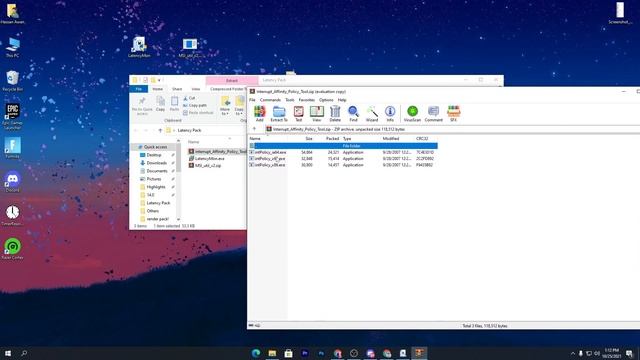
Task: Click the VirusScan icon in WinRAR
Action: click(412, 113)
